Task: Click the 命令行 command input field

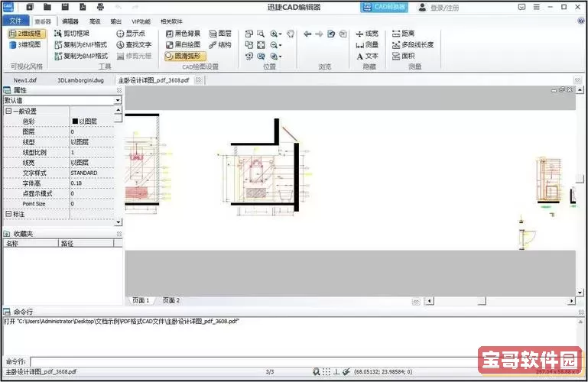Action: (255, 361)
